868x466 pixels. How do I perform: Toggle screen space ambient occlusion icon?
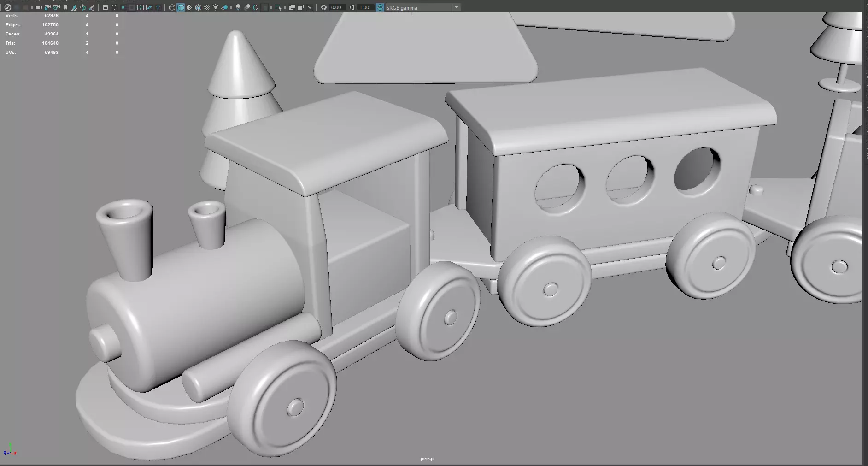238,7
